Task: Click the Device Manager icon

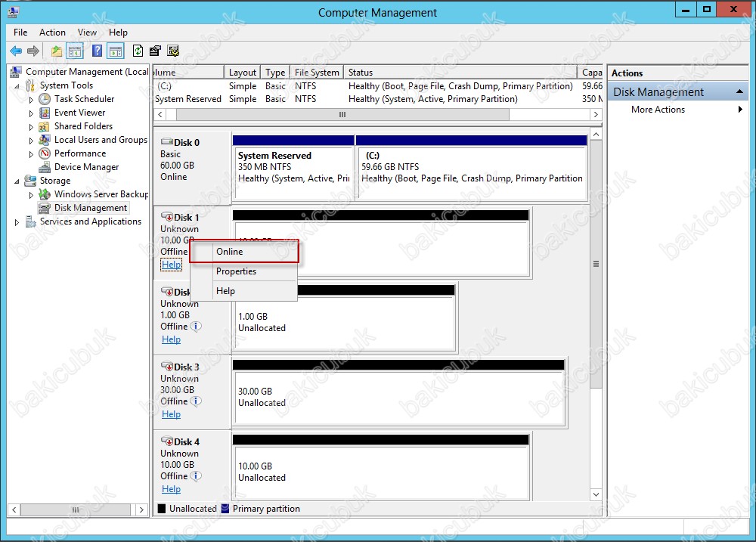Action: 45,167
